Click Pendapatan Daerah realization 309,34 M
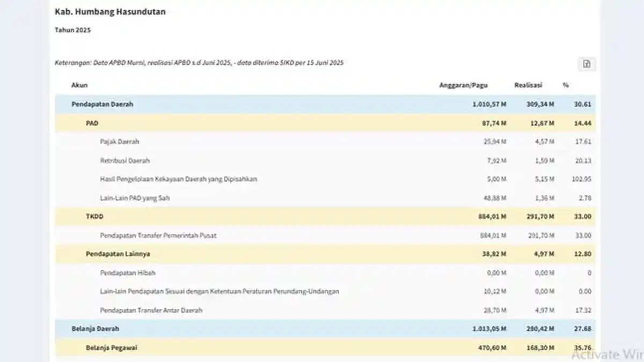This screenshot has height=362, width=644. click(540, 104)
